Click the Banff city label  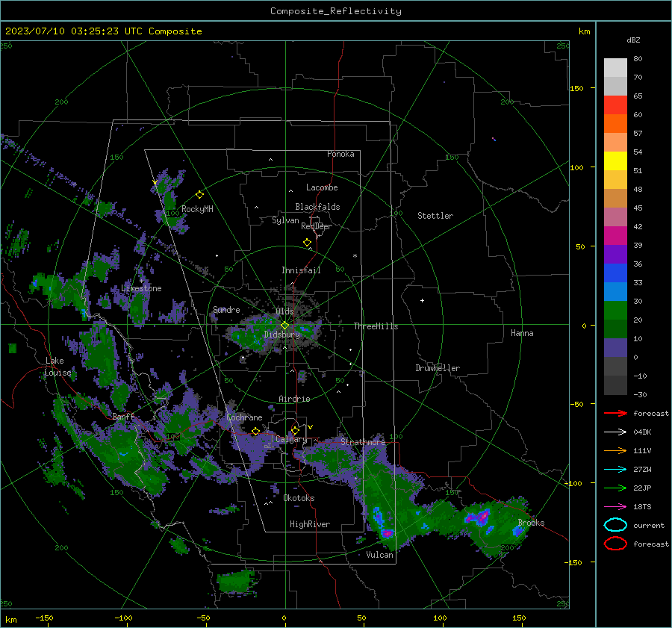(x=123, y=417)
